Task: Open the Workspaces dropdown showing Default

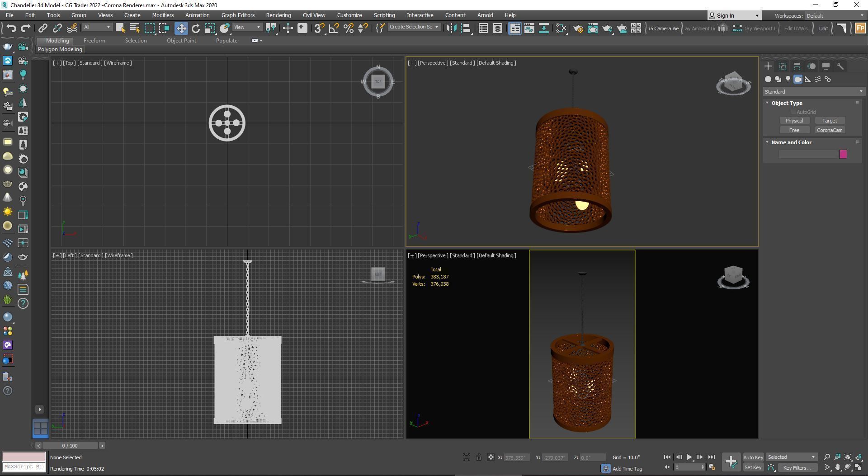Action: [x=835, y=15]
